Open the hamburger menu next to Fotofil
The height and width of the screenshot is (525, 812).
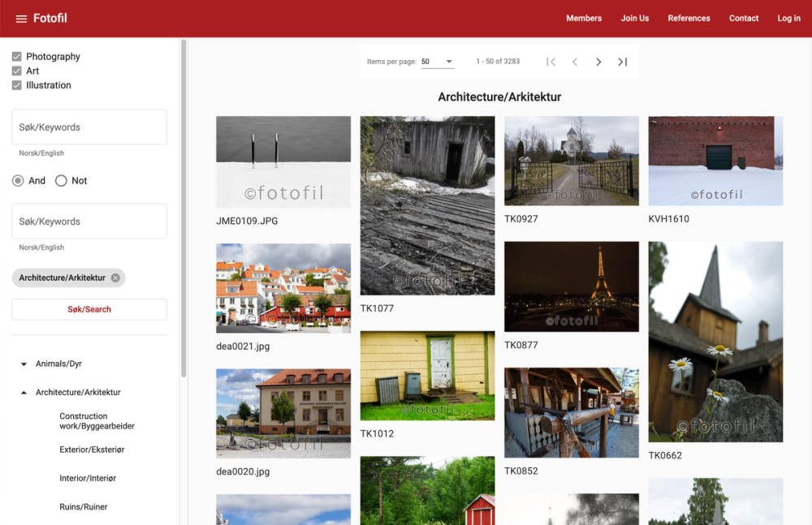click(21, 19)
